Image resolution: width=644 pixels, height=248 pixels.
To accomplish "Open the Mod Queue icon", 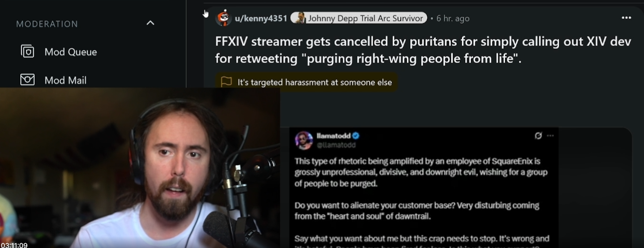I will [x=28, y=51].
